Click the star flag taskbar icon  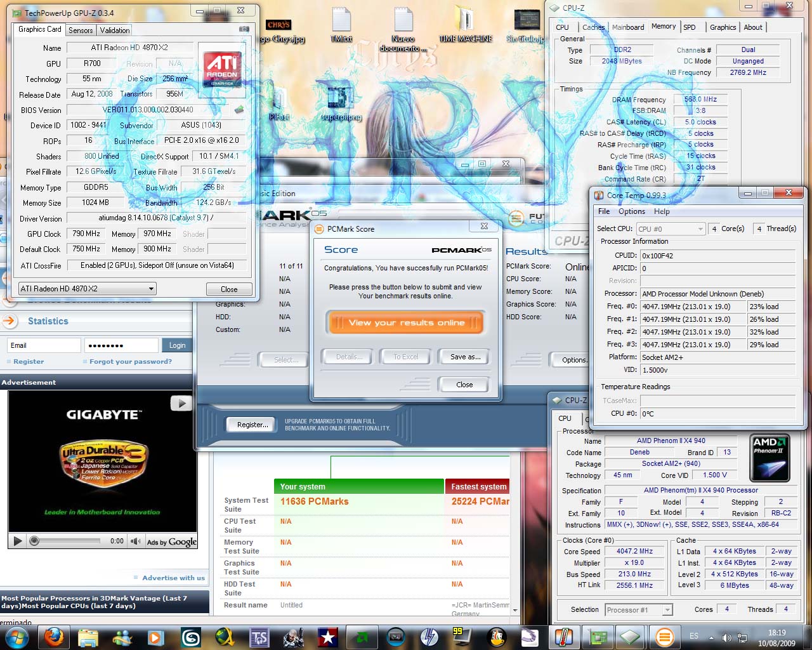[x=327, y=637]
